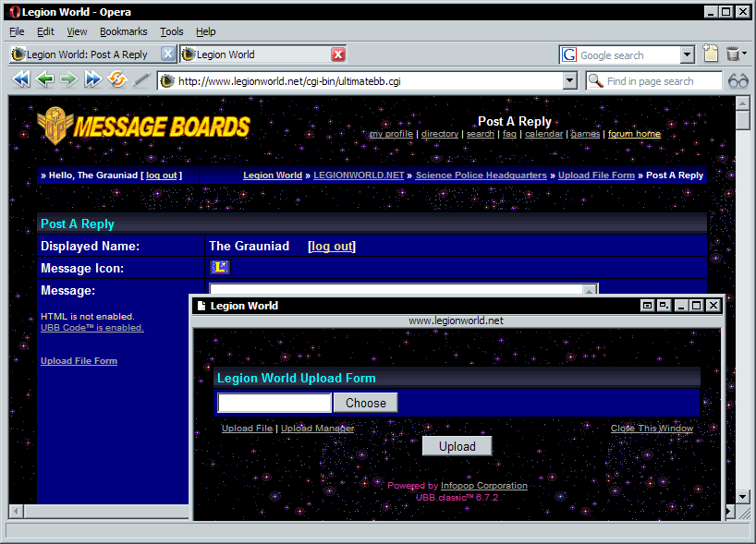The width and height of the screenshot is (756, 544).
Task: Click the Google search input field
Action: (629, 54)
